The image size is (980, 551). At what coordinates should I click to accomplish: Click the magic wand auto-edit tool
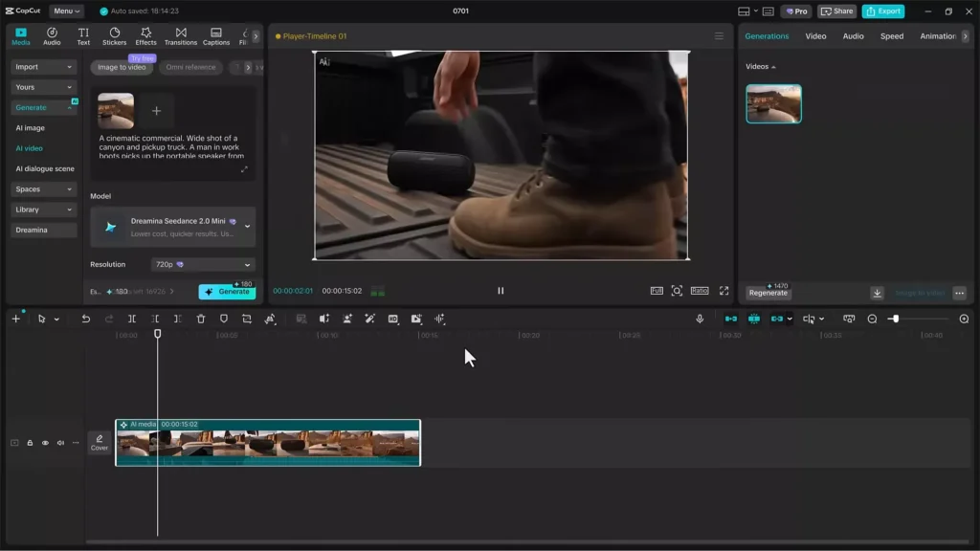[x=370, y=319]
